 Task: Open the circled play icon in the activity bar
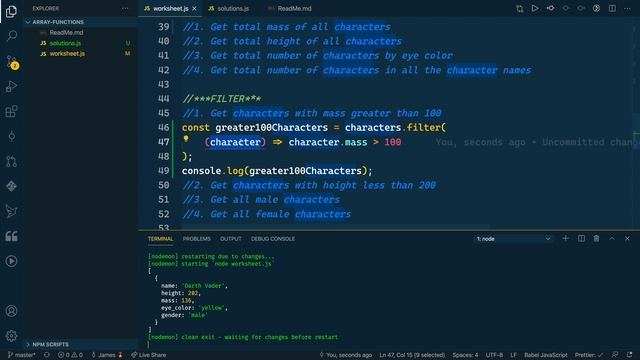point(11,261)
